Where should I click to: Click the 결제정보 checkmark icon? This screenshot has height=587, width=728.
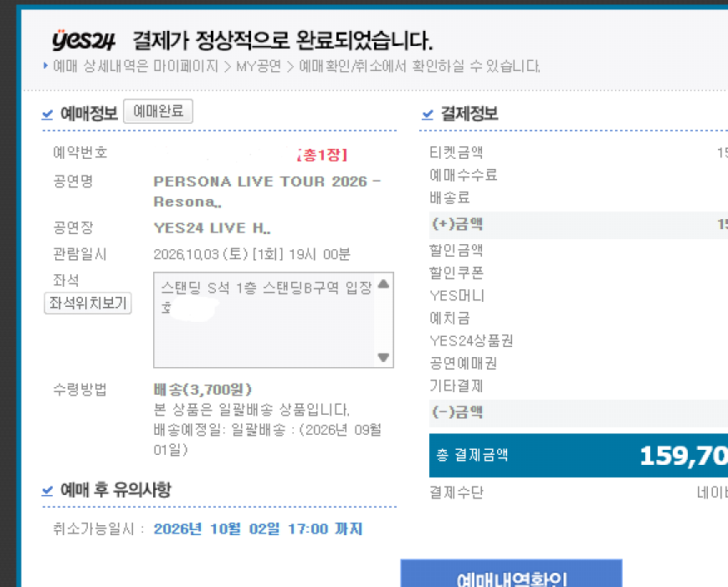tap(428, 114)
